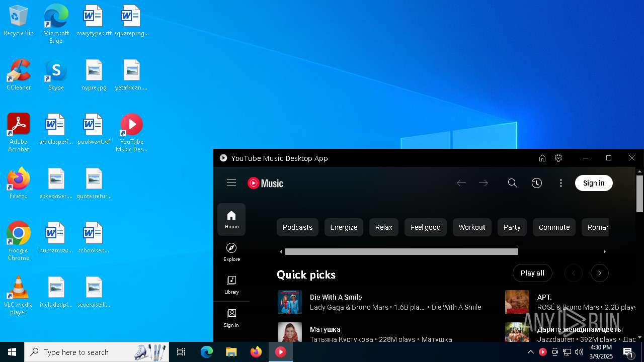
Task: Open Task View on the taskbar
Action: [x=181, y=352]
